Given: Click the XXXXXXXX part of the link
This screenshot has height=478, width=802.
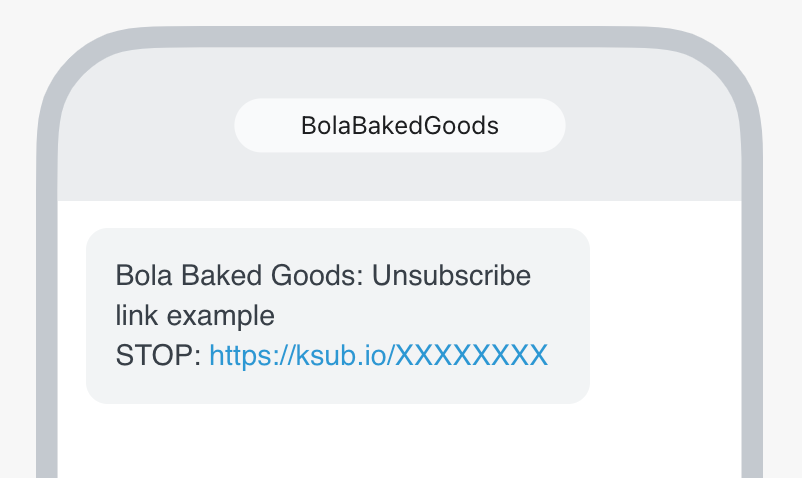Looking at the screenshot, I should tap(472, 355).
